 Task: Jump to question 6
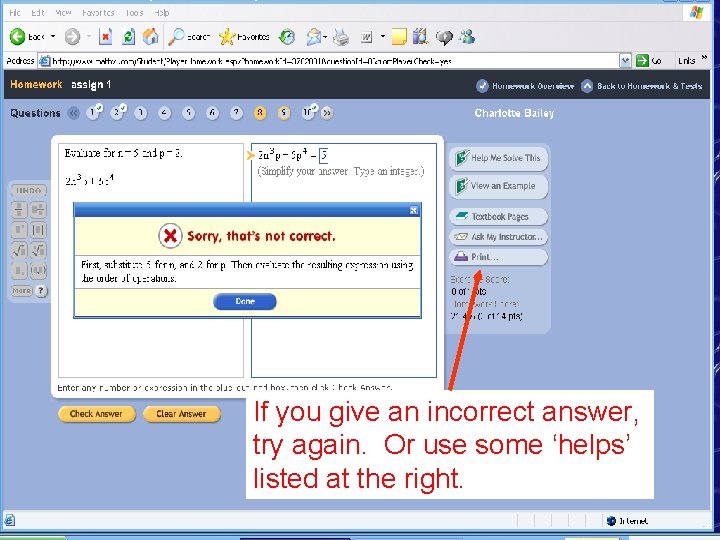(212, 113)
